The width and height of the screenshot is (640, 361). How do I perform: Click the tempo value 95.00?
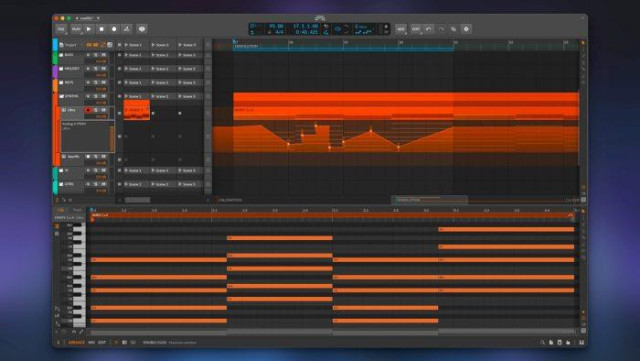pyautogui.click(x=276, y=26)
